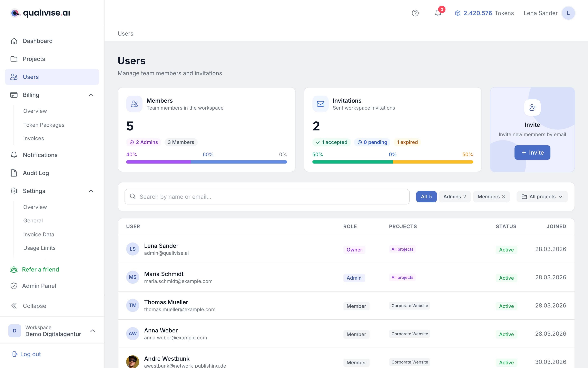Click the Admin Panel shield icon
Screen dimensions: 588x368
[x=14, y=286]
